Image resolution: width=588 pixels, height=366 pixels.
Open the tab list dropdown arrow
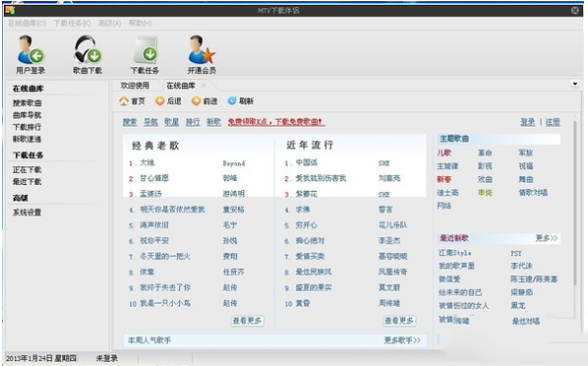(x=575, y=84)
